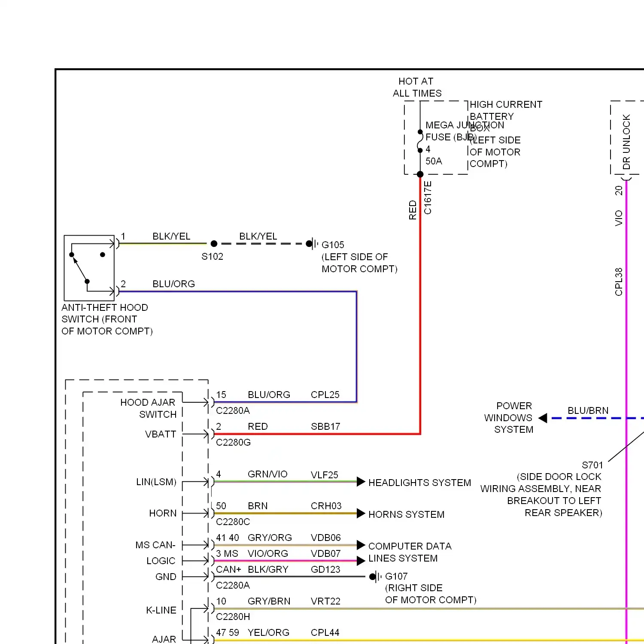Click the CPL44 circuit label
The width and height of the screenshot is (644, 644).
(325, 632)
